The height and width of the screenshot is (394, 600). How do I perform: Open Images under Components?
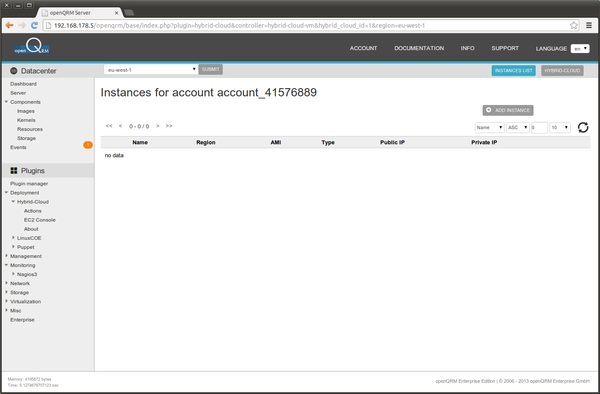(x=26, y=111)
